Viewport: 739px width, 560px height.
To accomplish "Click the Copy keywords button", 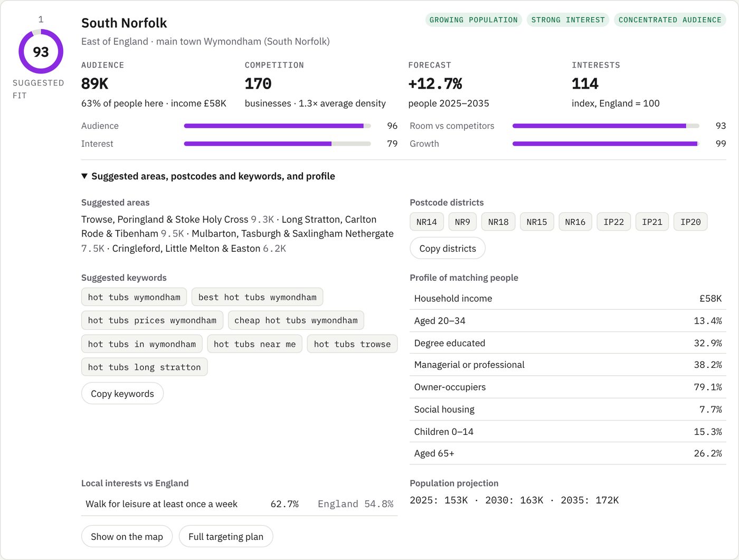I will point(122,394).
